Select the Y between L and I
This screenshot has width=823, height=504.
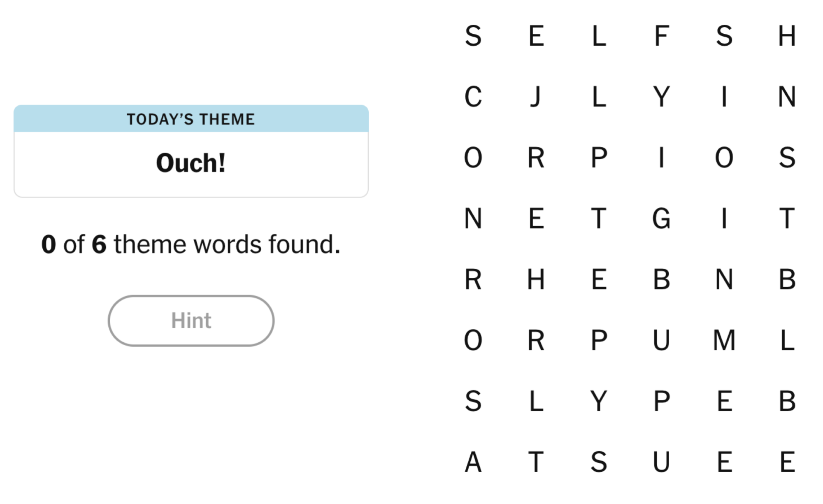pyautogui.click(x=661, y=97)
